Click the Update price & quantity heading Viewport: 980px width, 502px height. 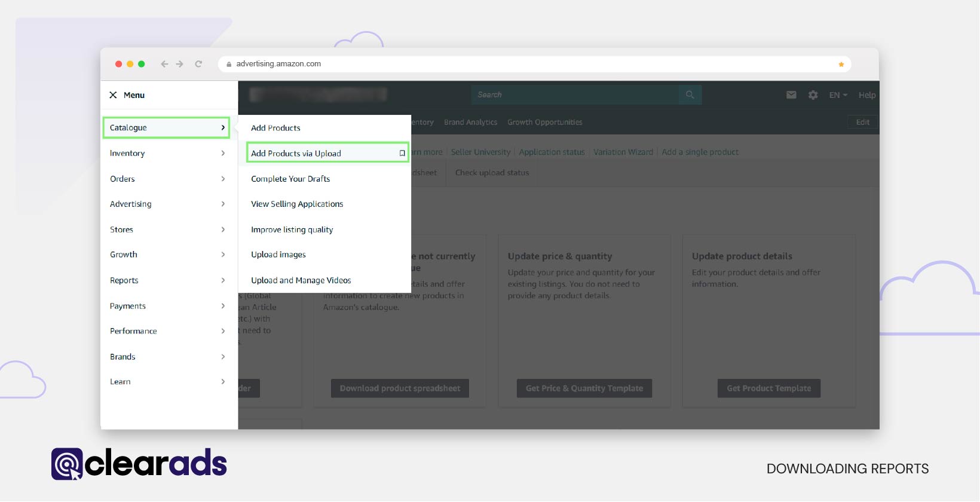click(x=560, y=256)
